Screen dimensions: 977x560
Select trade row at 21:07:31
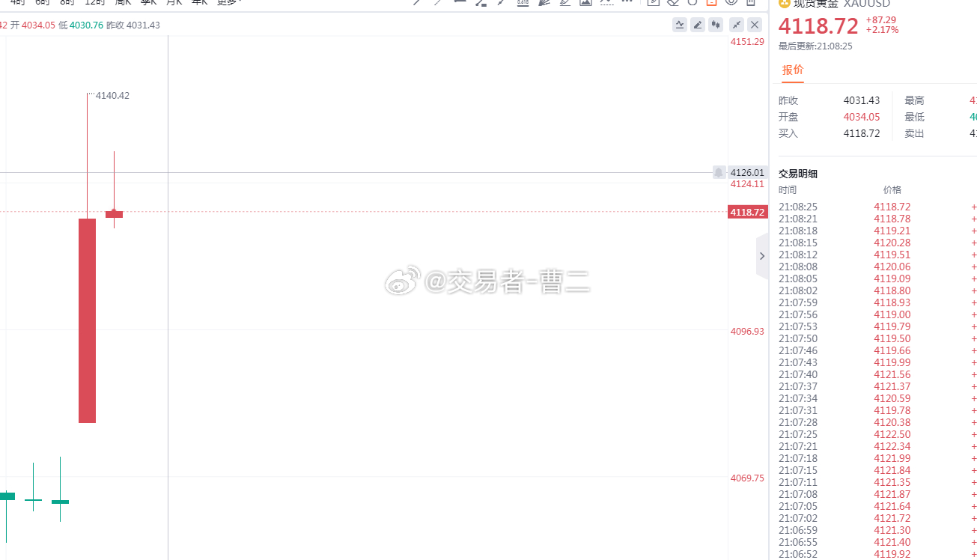pyautogui.click(x=877, y=410)
